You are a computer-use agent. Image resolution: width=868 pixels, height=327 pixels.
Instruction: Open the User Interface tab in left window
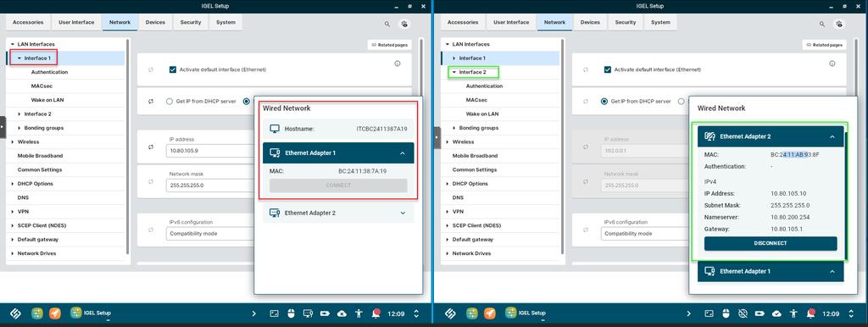tap(76, 22)
